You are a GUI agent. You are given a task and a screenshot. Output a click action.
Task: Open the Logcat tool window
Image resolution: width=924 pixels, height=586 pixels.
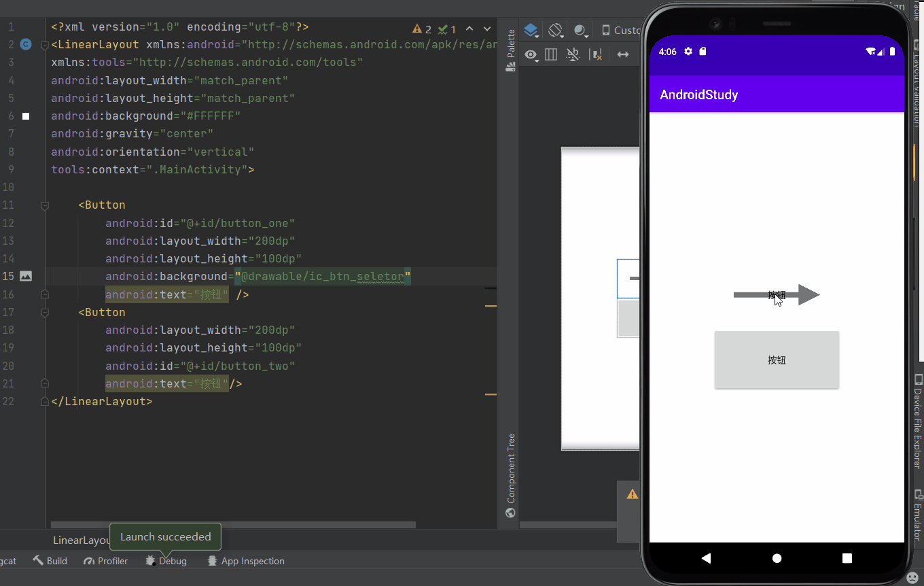[7, 561]
